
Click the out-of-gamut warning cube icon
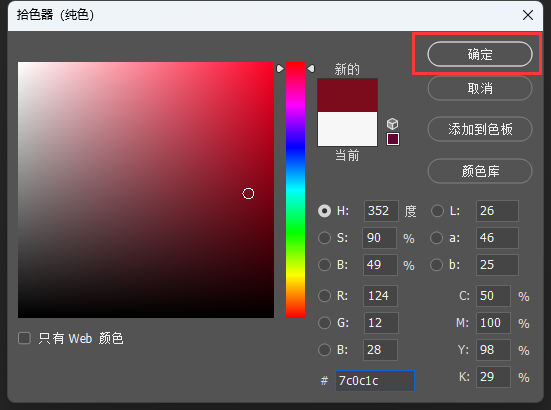click(x=393, y=124)
